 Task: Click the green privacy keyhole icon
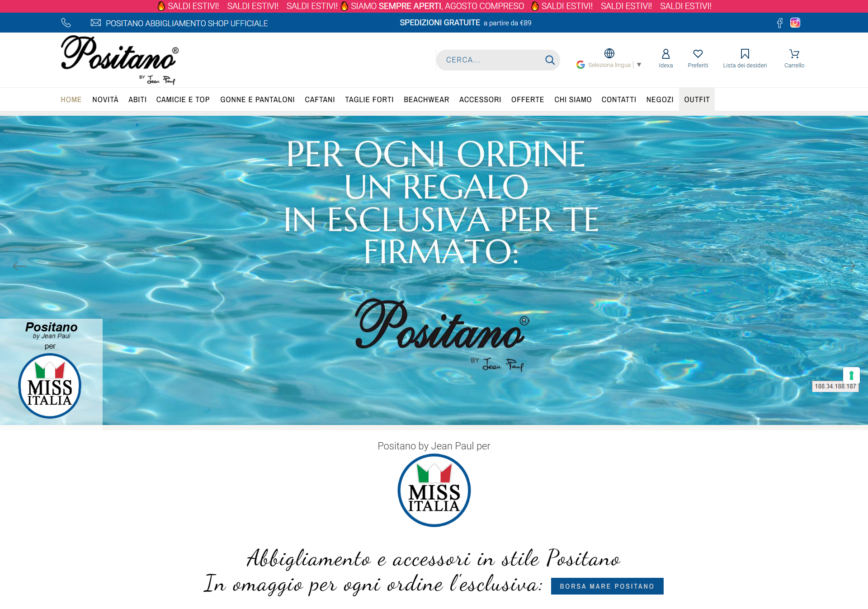tap(851, 375)
